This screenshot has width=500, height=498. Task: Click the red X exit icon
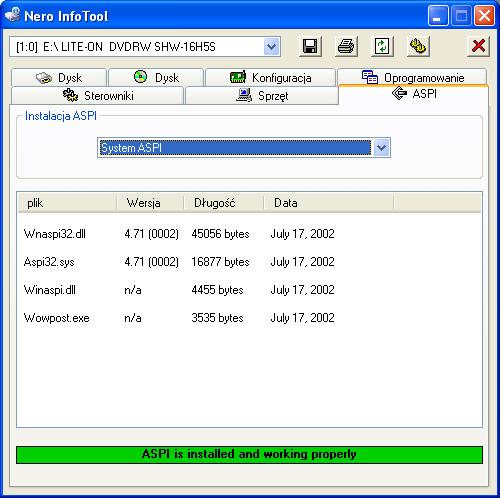click(x=478, y=46)
